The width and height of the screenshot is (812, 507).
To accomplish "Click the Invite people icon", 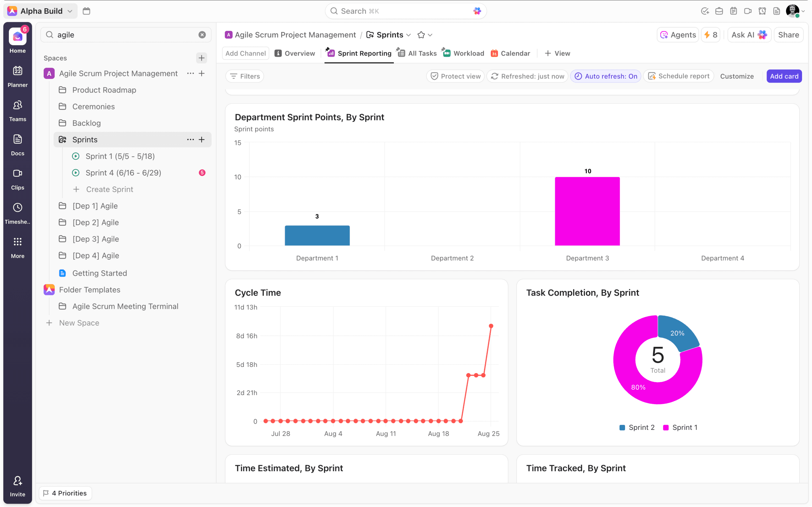I will [17, 481].
